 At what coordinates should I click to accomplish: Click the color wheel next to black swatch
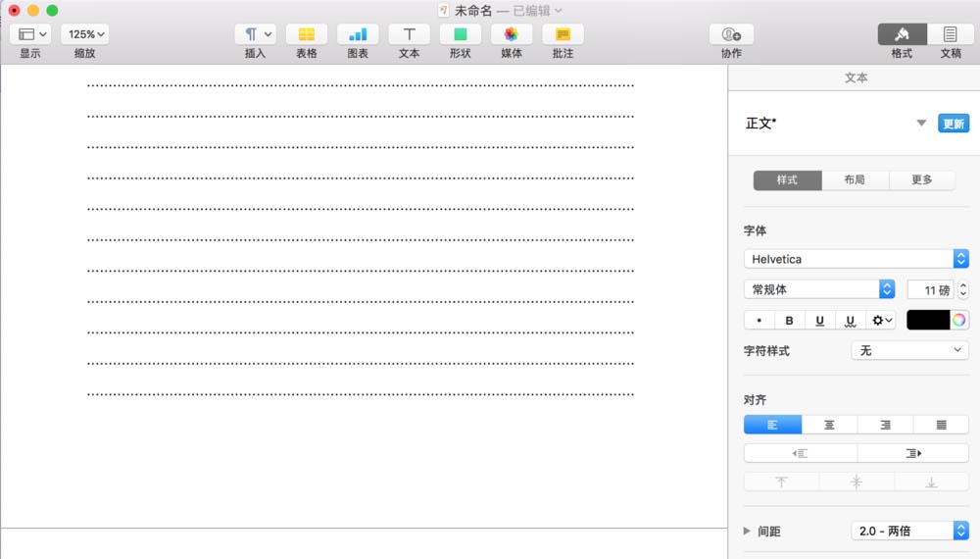(959, 320)
